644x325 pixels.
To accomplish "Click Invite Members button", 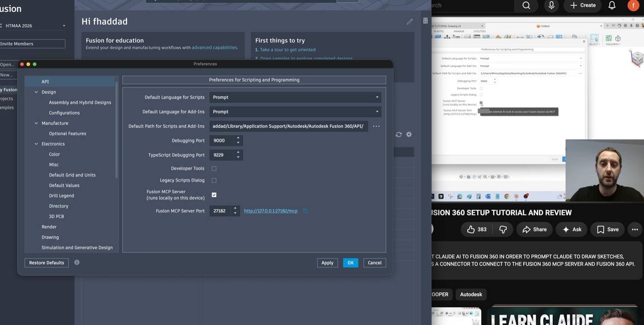I will coord(31,44).
